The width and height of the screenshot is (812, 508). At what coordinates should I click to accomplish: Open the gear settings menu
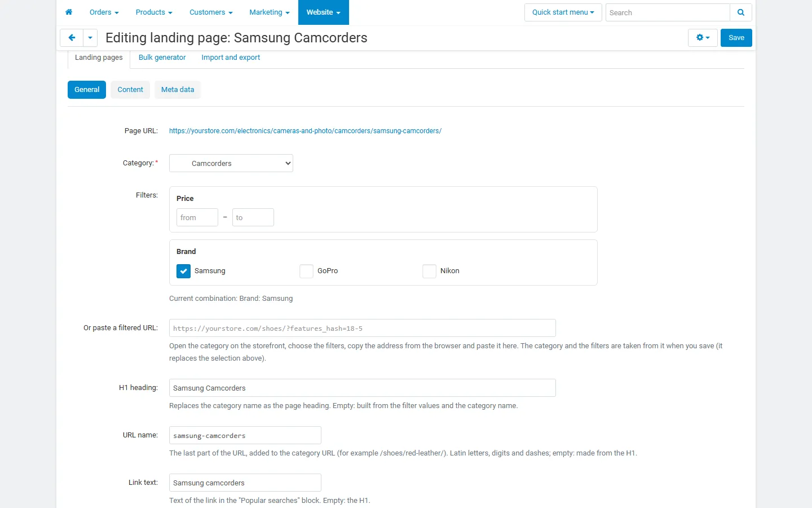tap(703, 38)
